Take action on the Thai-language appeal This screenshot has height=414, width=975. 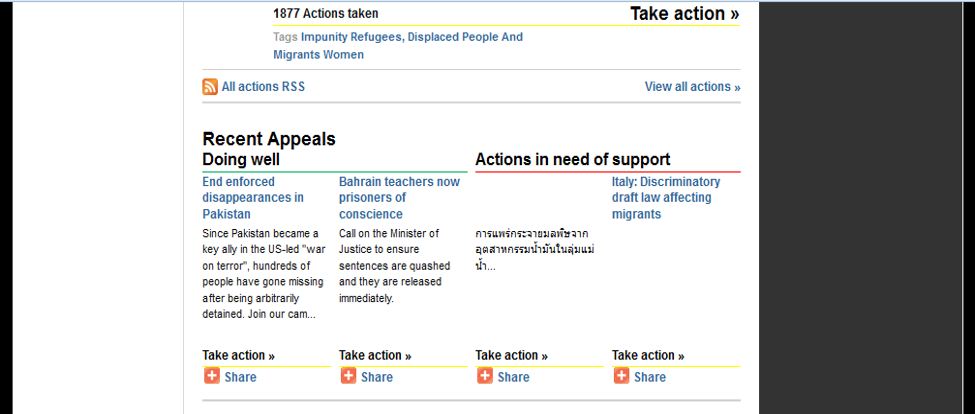[512, 356]
